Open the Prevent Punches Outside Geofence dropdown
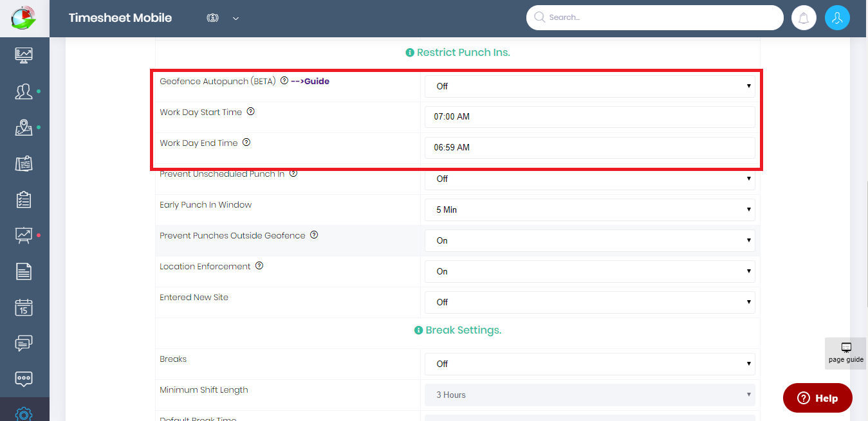This screenshot has height=421, width=868. coord(589,240)
